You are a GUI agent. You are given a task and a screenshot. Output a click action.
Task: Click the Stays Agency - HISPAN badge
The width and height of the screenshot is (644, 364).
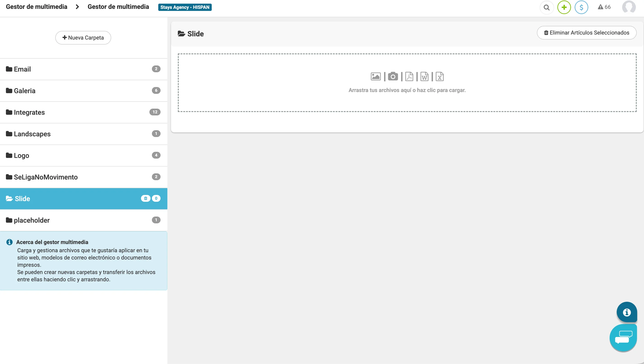(x=185, y=7)
